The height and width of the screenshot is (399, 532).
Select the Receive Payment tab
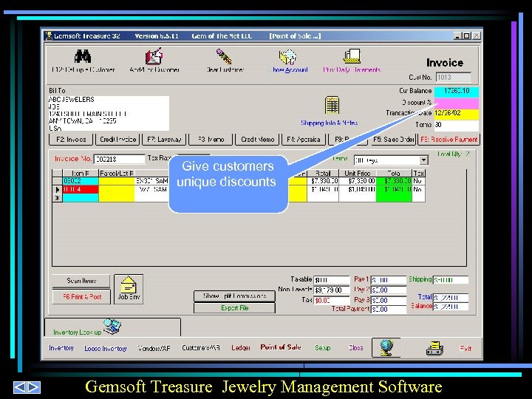pyautogui.click(x=449, y=140)
